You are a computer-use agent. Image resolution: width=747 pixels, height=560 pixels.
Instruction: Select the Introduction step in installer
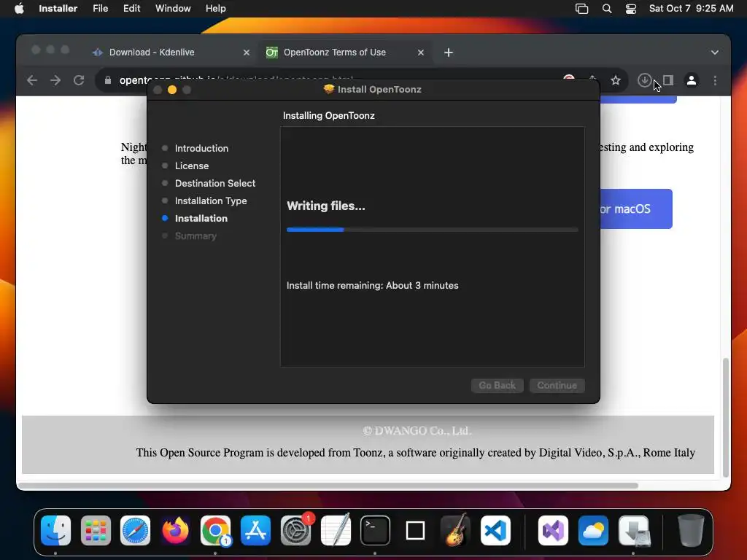pos(201,148)
